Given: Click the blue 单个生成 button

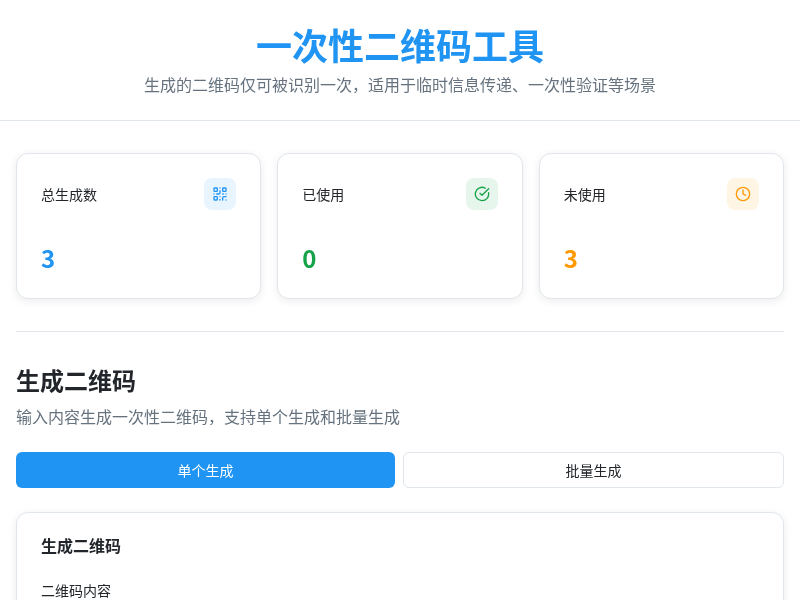Looking at the screenshot, I should tap(205, 470).
